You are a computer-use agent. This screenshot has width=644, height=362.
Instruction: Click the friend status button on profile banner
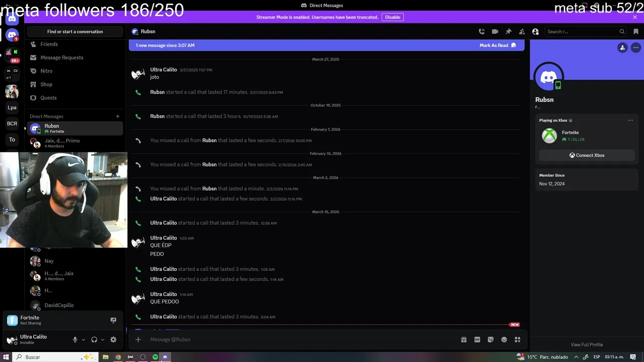pos(622,48)
